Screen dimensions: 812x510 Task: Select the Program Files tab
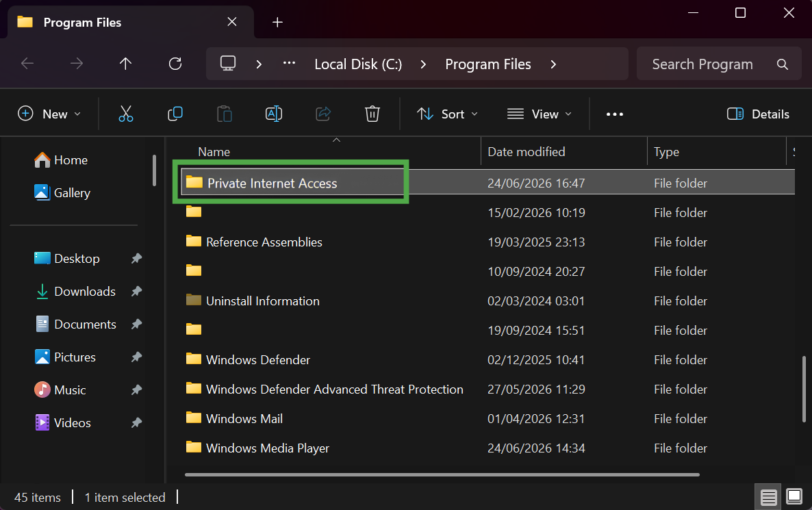[x=130, y=23]
